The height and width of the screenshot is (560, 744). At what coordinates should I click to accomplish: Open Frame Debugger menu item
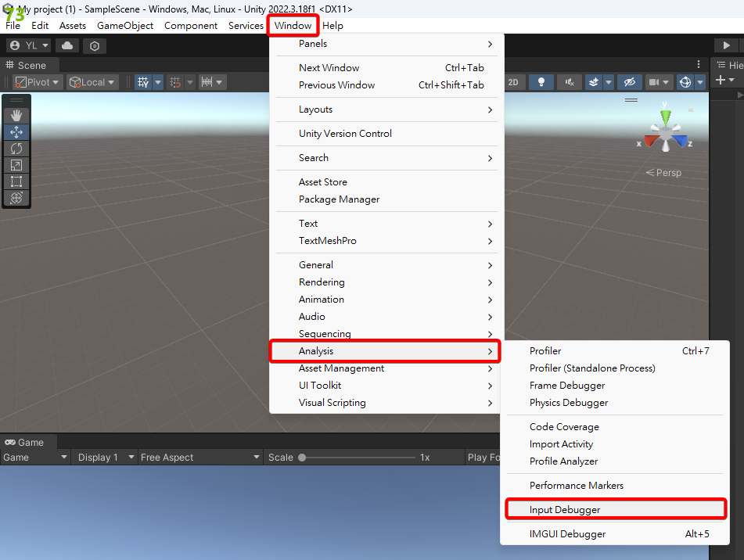coord(615,385)
